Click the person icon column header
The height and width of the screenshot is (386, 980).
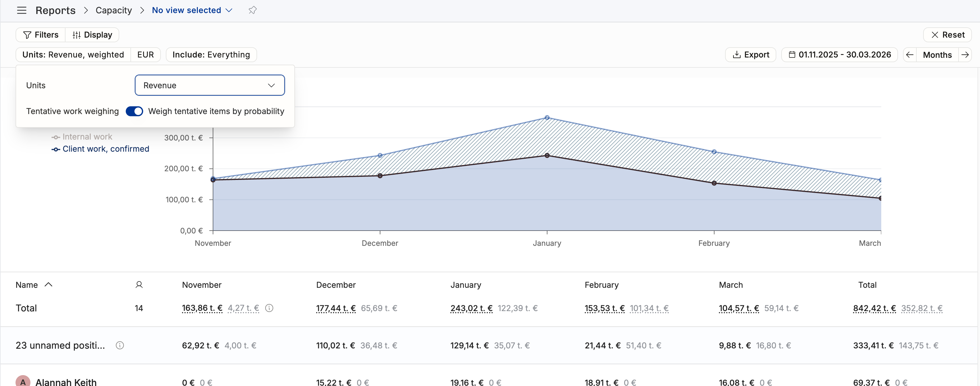[139, 285]
